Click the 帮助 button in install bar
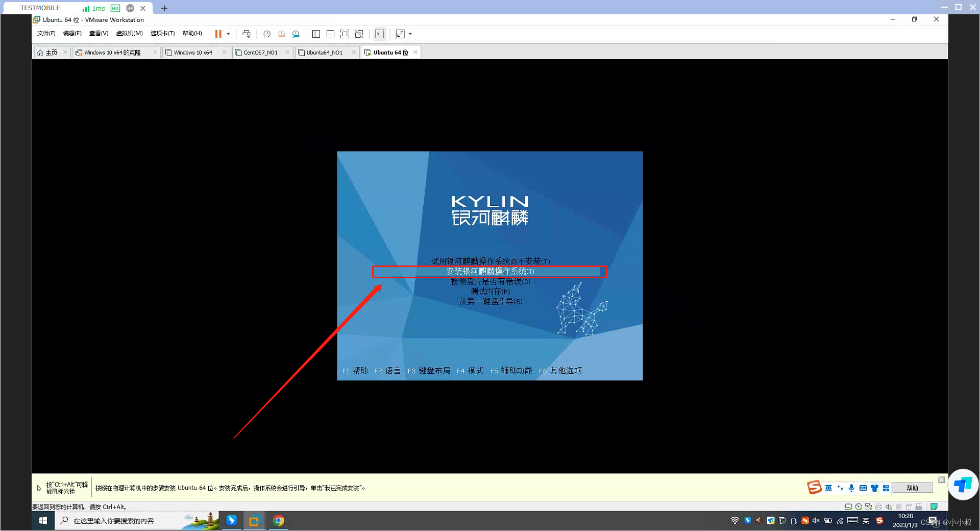This screenshot has height=531, width=980. (x=912, y=488)
